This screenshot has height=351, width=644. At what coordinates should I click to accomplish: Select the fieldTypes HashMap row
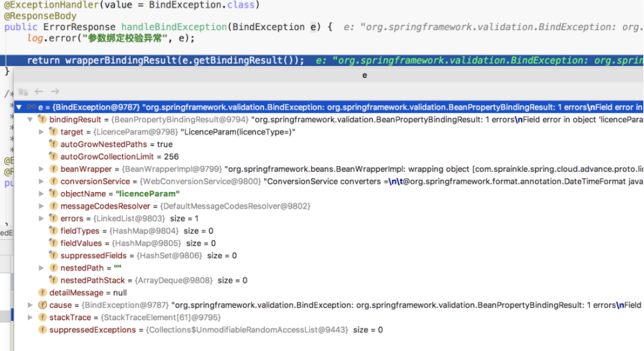[329, 231]
